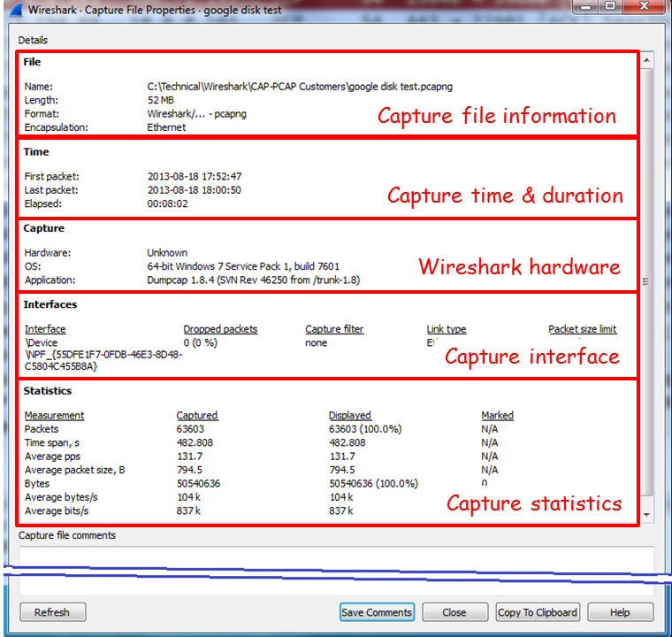Click the 'Link type' column header

click(x=447, y=329)
